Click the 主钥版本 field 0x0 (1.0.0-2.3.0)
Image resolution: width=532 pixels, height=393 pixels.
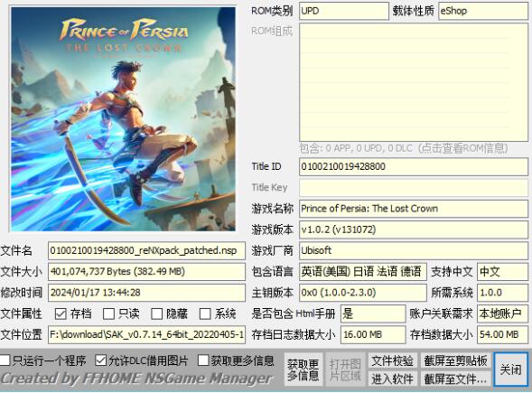[363, 293]
